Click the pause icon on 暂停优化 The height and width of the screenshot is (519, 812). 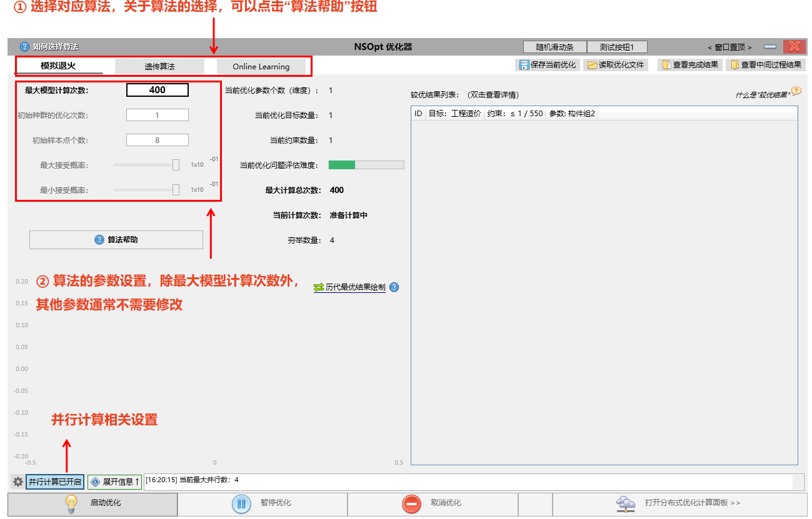241,503
